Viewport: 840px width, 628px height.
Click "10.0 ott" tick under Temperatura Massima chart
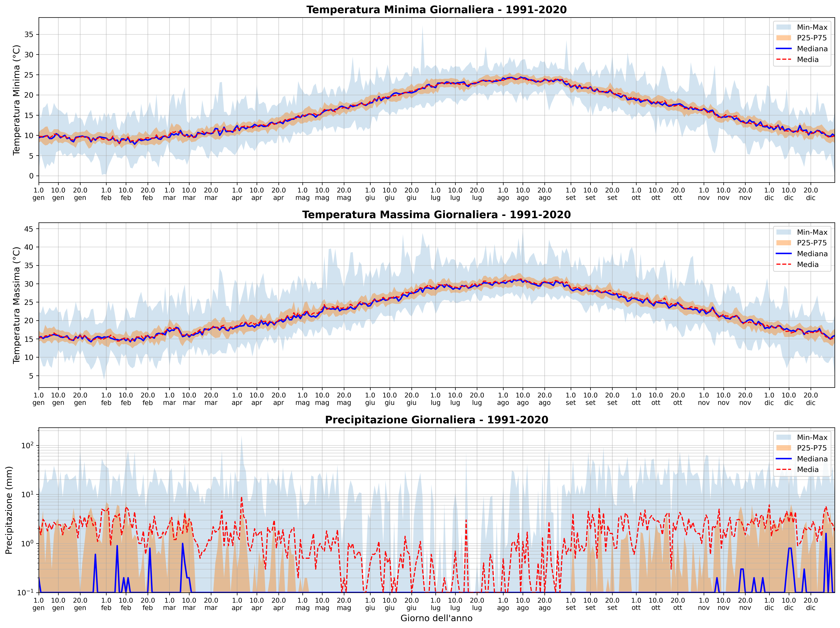pos(656,399)
